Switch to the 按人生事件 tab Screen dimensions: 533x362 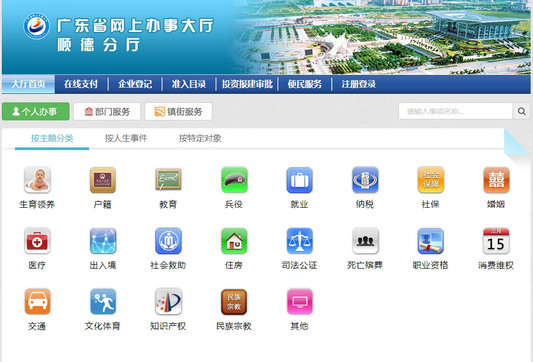coord(126,138)
